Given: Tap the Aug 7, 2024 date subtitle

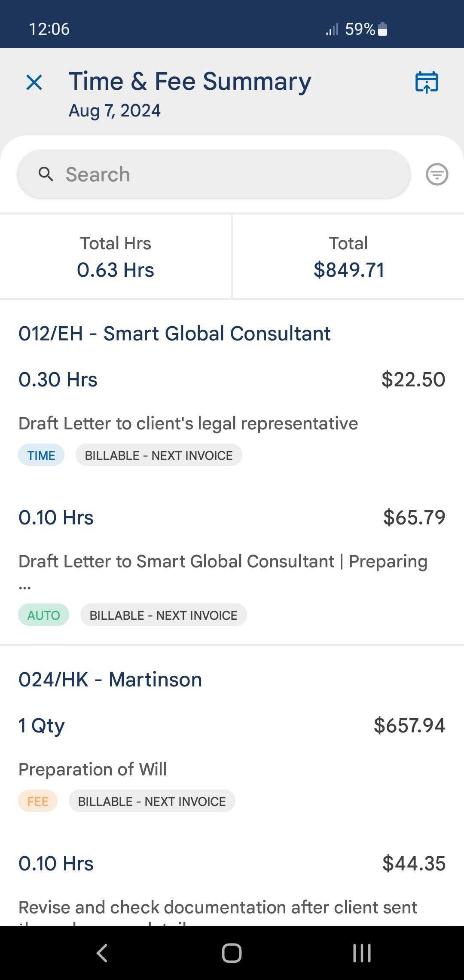Looking at the screenshot, I should coord(115,111).
